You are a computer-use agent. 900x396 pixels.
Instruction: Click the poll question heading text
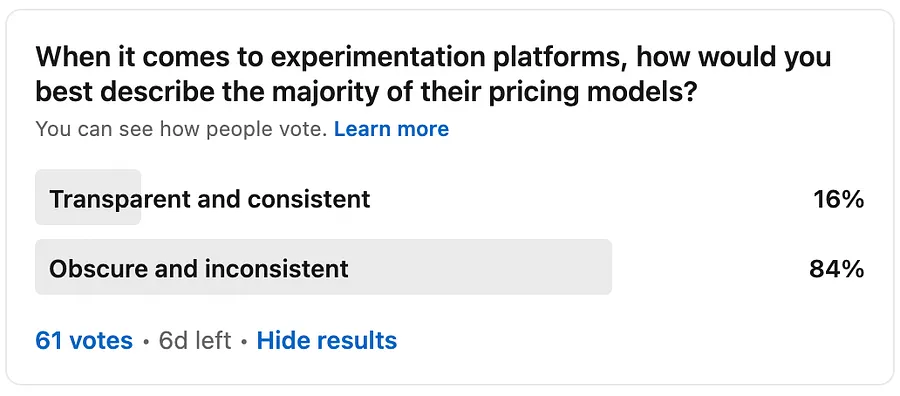click(x=433, y=75)
